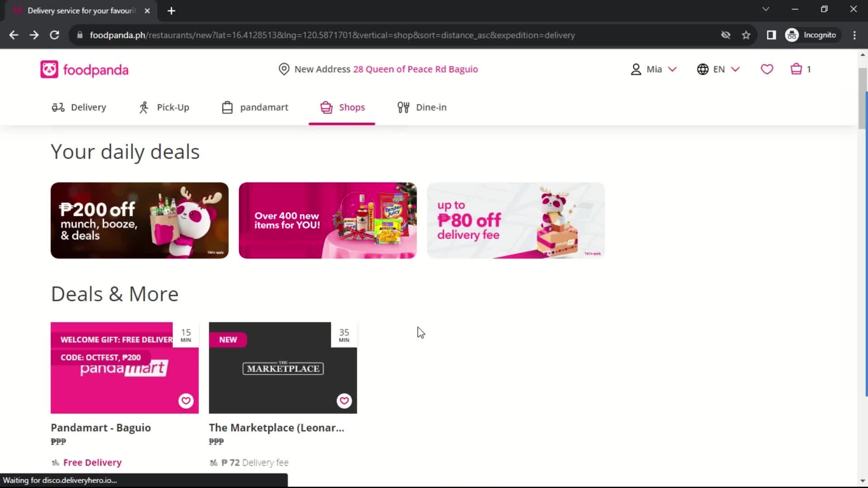Click the third-party cookies blocked eye icon
The height and width of the screenshot is (488, 868).
(x=726, y=35)
